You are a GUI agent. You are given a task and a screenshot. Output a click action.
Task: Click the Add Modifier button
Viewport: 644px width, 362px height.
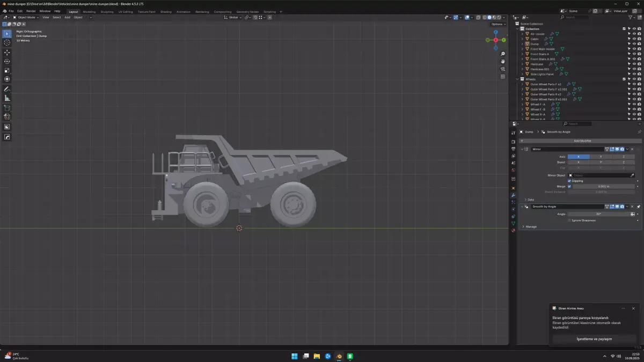coord(581,141)
